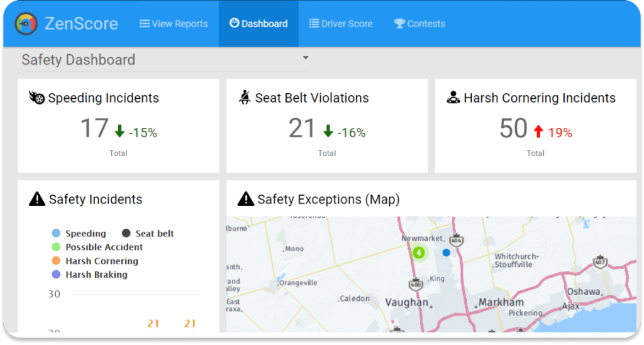Open the Driver Score tab
This screenshot has width=644, height=345.
click(x=341, y=24)
